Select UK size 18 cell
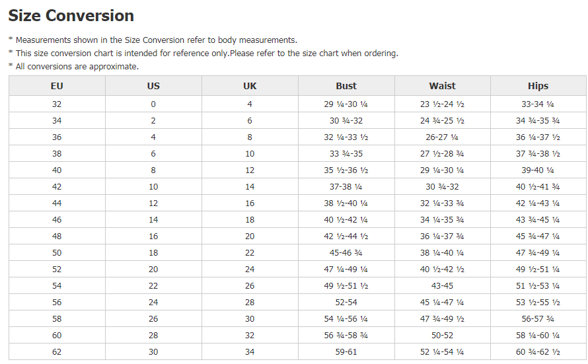 (x=250, y=219)
